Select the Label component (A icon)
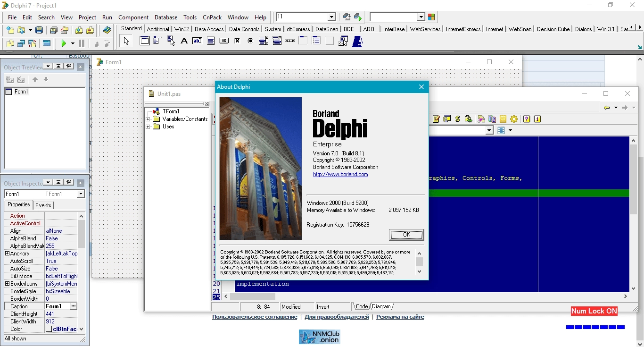The image size is (644, 347). point(184,41)
